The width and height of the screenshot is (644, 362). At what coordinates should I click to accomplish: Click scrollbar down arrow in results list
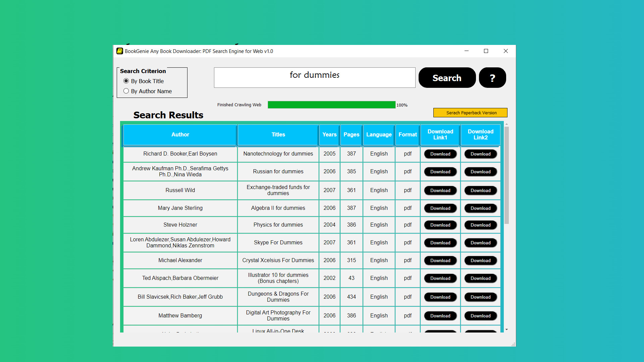click(506, 330)
